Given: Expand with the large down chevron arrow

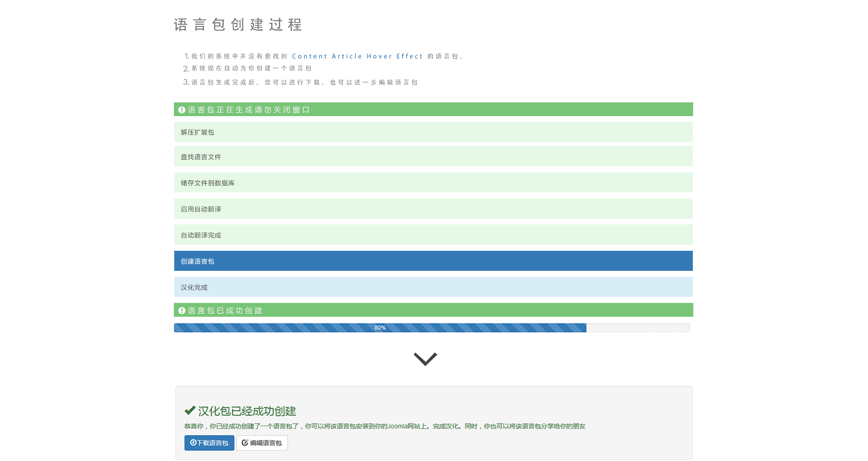Looking at the screenshot, I should coord(425,359).
